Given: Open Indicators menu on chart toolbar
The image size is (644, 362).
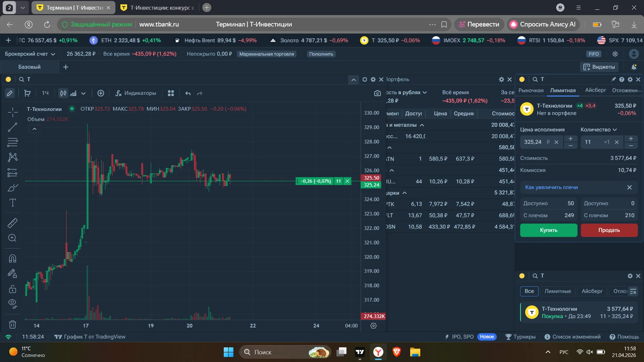Looking at the screenshot, I should (x=136, y=93).
